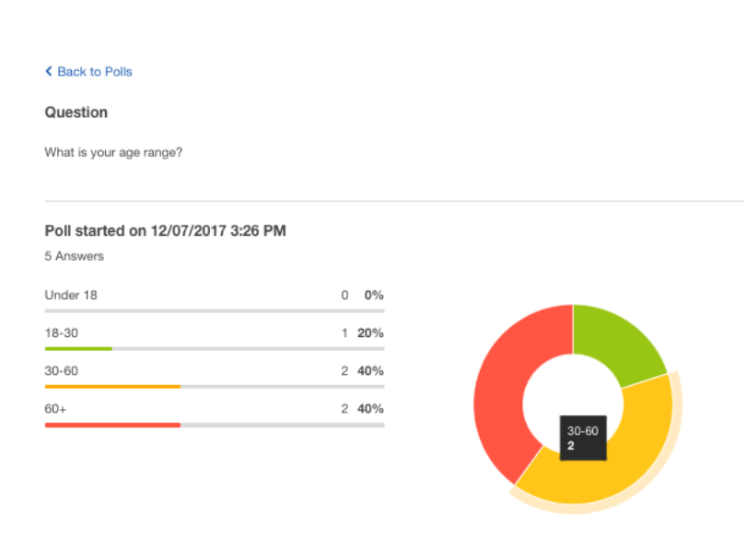Click the Under 18 answer label

71,296
